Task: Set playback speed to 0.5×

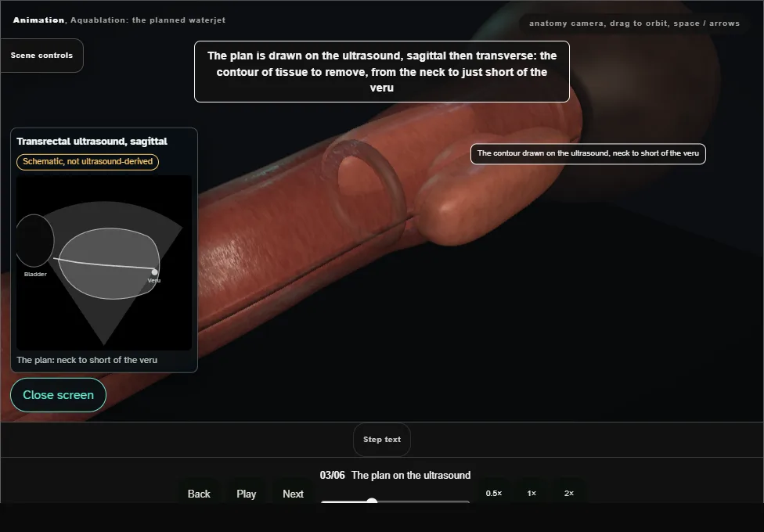Action: point(494,493)
